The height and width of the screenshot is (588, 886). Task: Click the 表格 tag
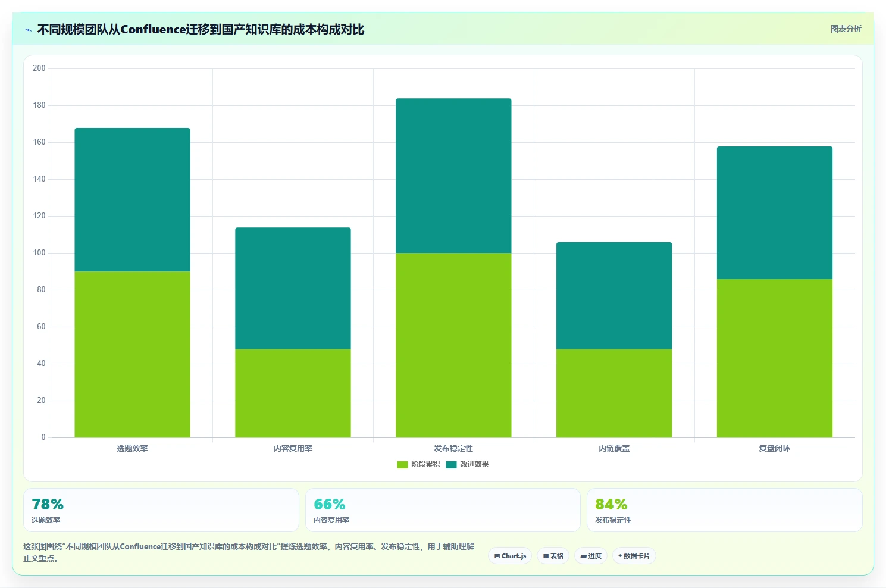[553, 556]
